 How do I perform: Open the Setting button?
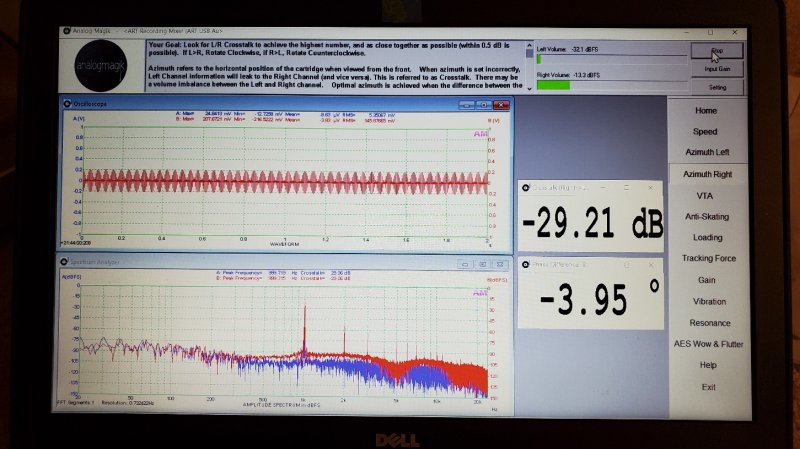(717, 87)
